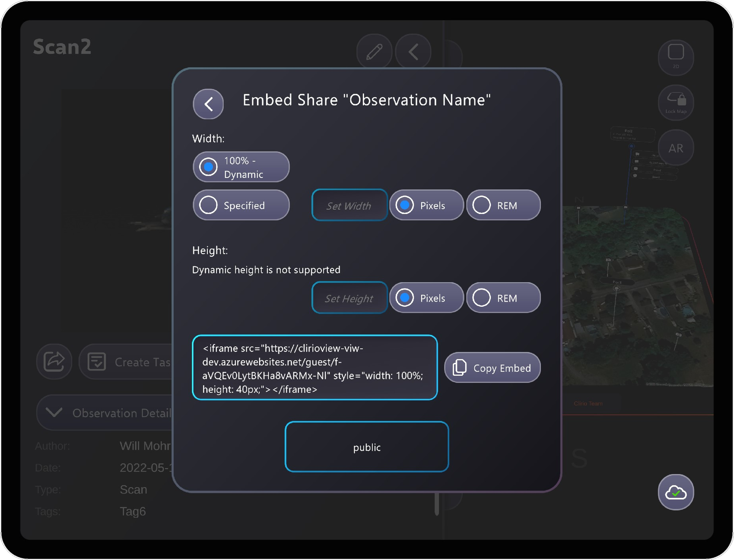Choose REM unit for width
Viewport: 734px width, 560px height.
503,205
